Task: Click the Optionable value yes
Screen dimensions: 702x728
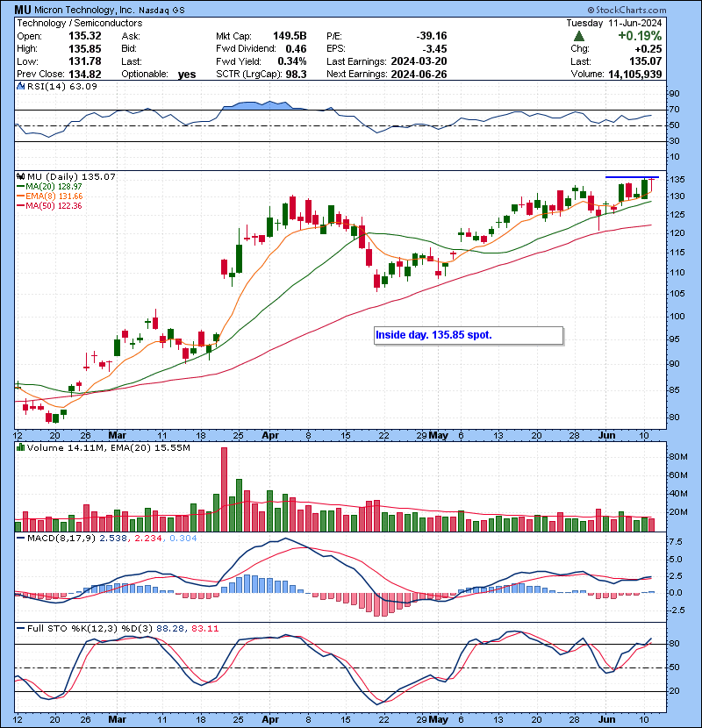Action: tap(187, 75)
